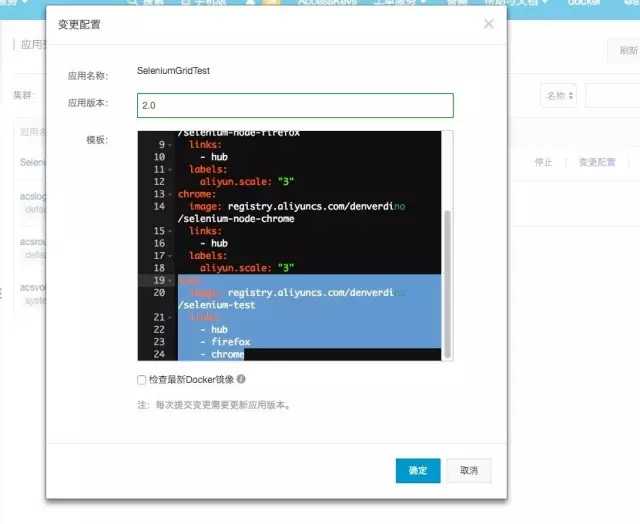Open the 名称 dropdown in background page

(x=559, y=96)
